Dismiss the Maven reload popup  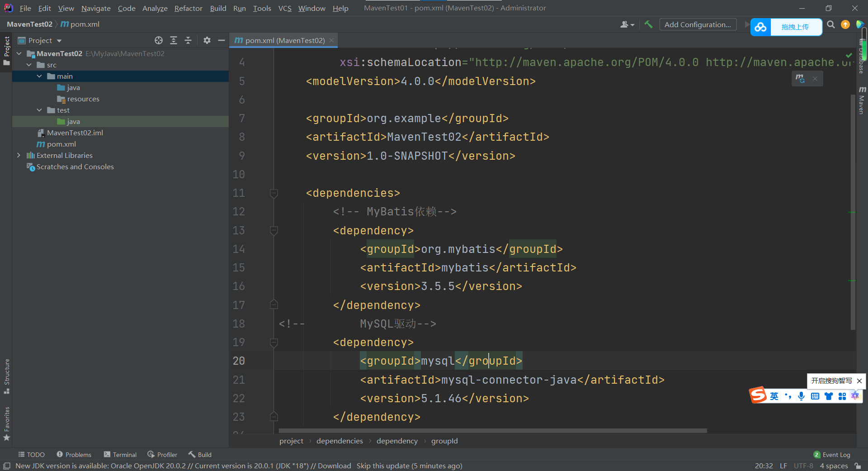coord(815,79)
